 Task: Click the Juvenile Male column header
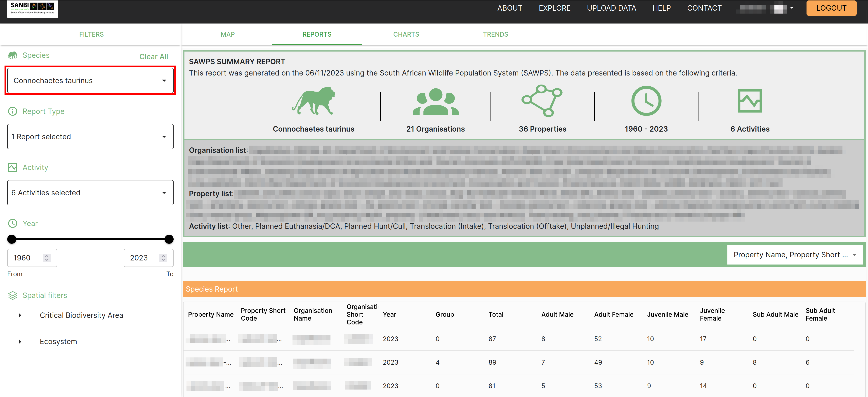668,314
